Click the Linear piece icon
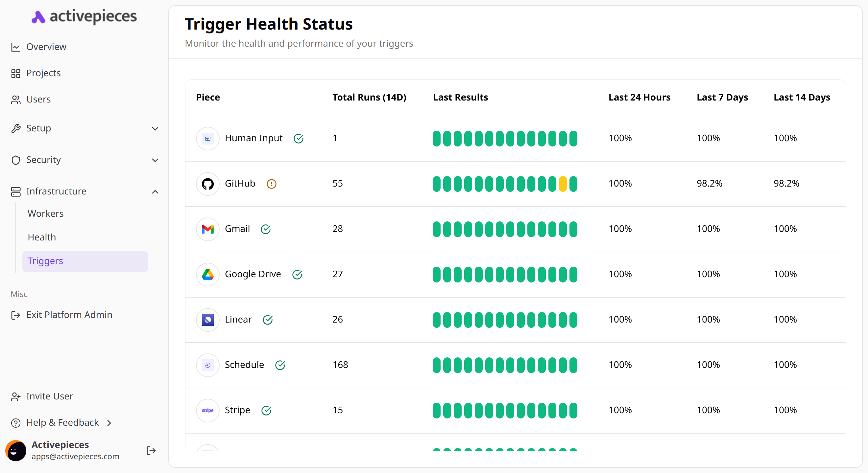This screenshot has width=868, height=473. coord(207,320)
